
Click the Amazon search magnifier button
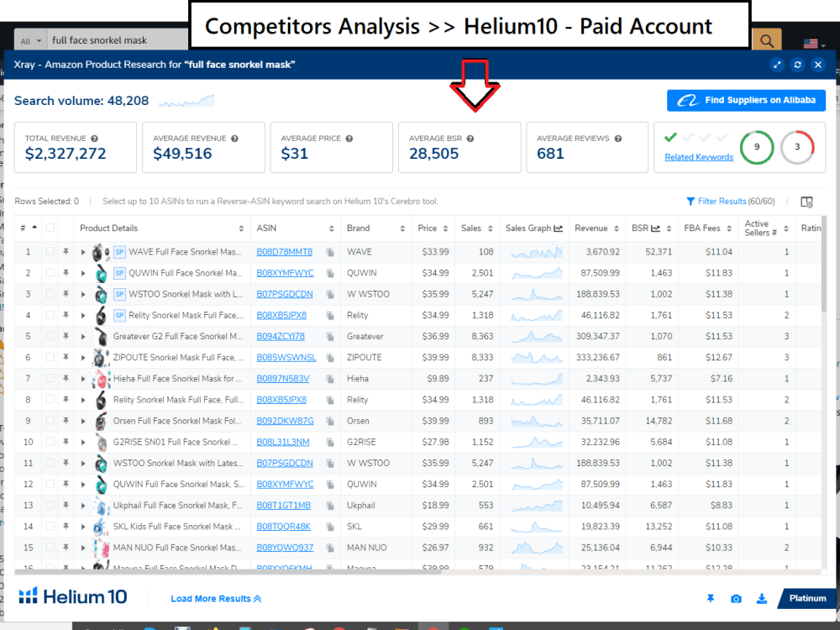(x=767, y=40)
